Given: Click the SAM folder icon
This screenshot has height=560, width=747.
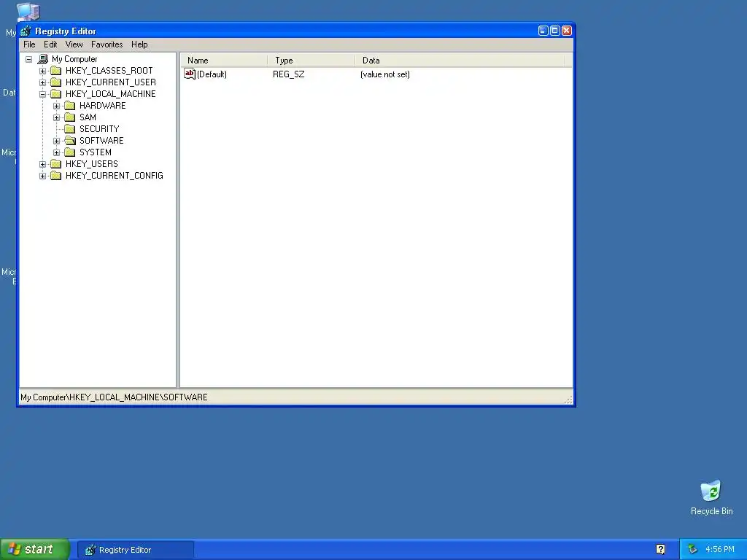Looking at the screenshot, I should (70, 117).
